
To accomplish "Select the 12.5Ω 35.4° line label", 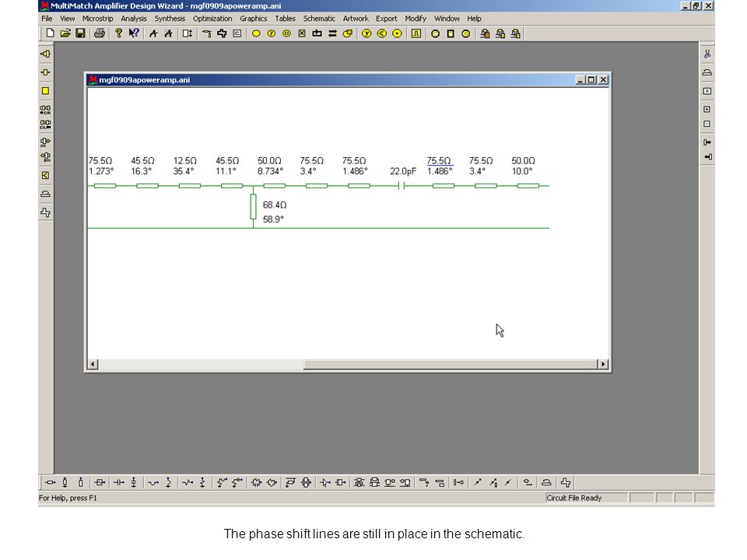I will pyautogui.click(x=185, y=166).
